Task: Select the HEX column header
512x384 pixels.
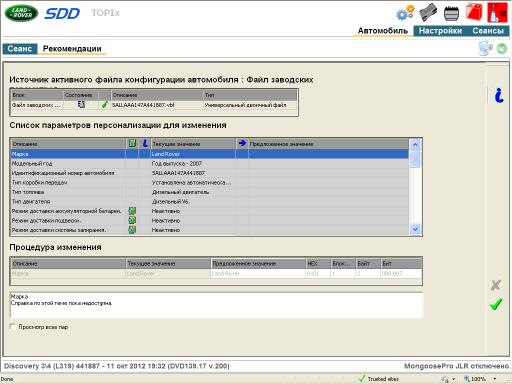Action: 318,264
